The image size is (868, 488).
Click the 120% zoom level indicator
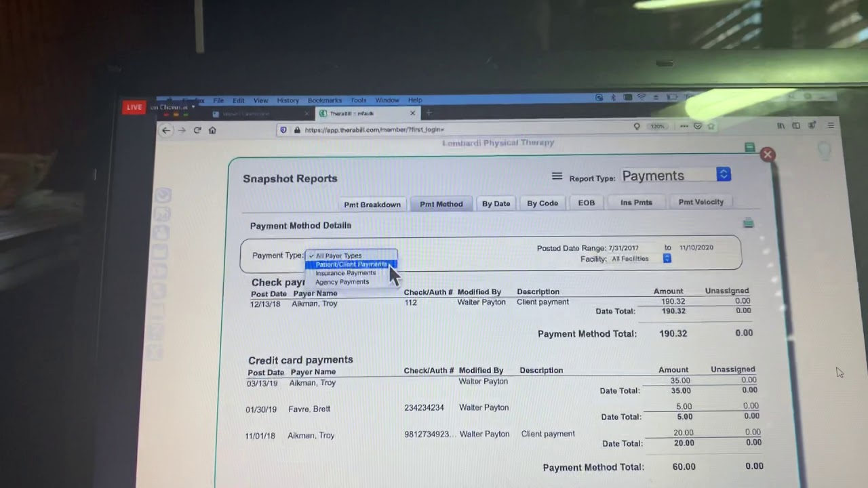(x=657, y=126)
